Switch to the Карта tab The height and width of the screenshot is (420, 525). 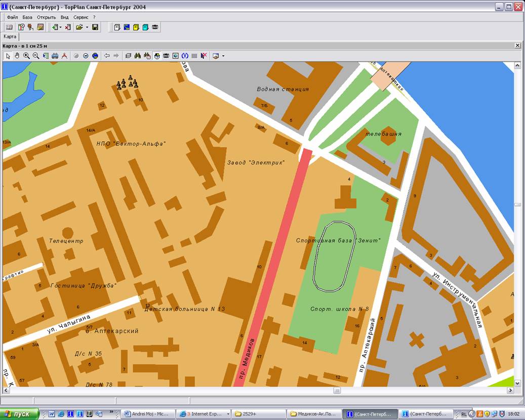click(10, 36)
